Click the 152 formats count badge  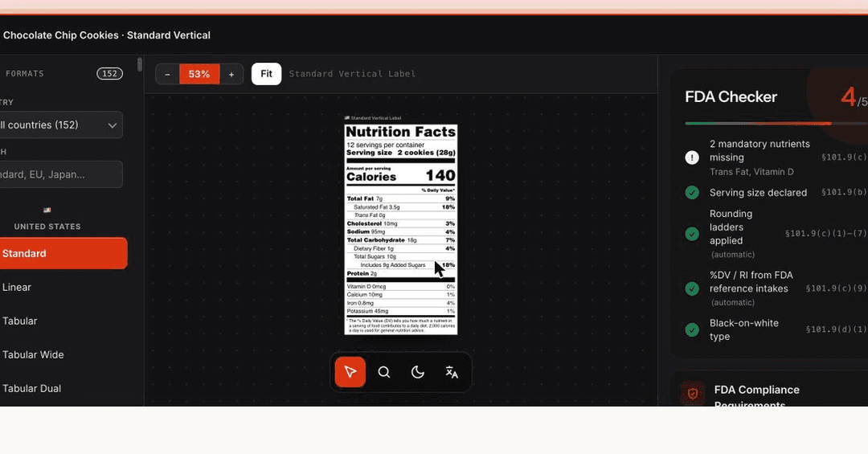[109, 74]
